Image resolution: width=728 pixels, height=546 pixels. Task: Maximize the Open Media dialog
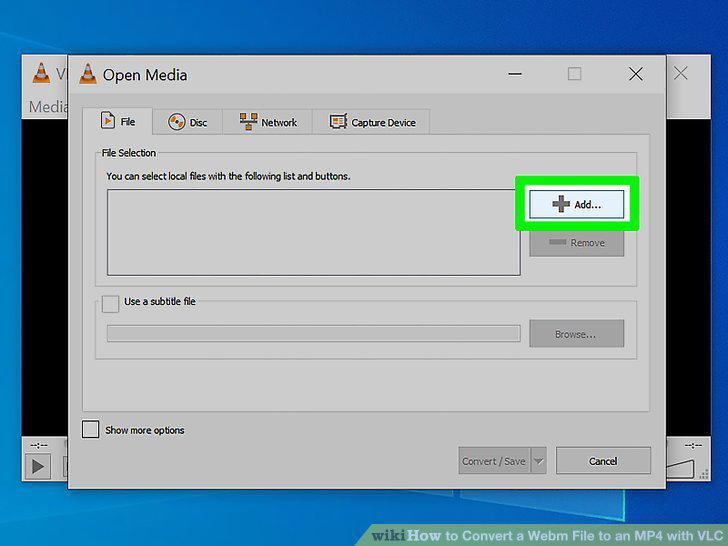point(574,74)
